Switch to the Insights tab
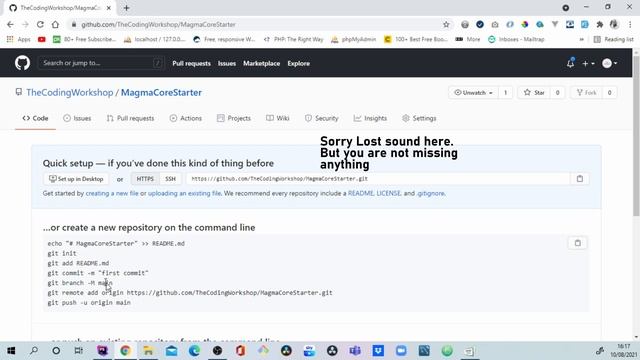 [x=370, y=118]
